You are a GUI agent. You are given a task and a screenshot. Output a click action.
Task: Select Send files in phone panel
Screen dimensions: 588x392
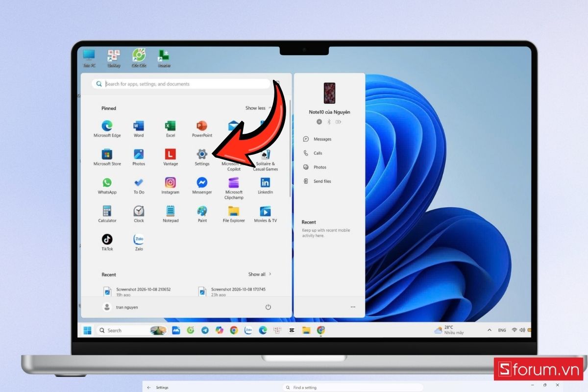click(318, 181)
